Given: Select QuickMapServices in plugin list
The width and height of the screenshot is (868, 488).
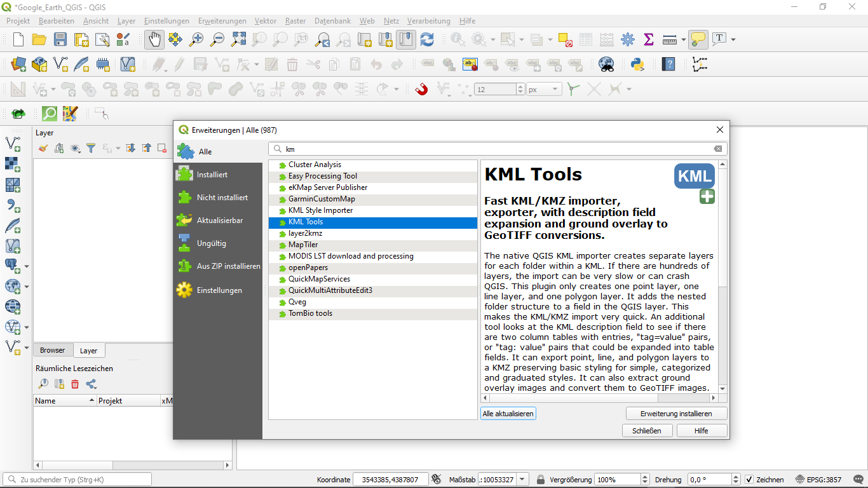Looking at the screenshot, I should pos(373,279).
